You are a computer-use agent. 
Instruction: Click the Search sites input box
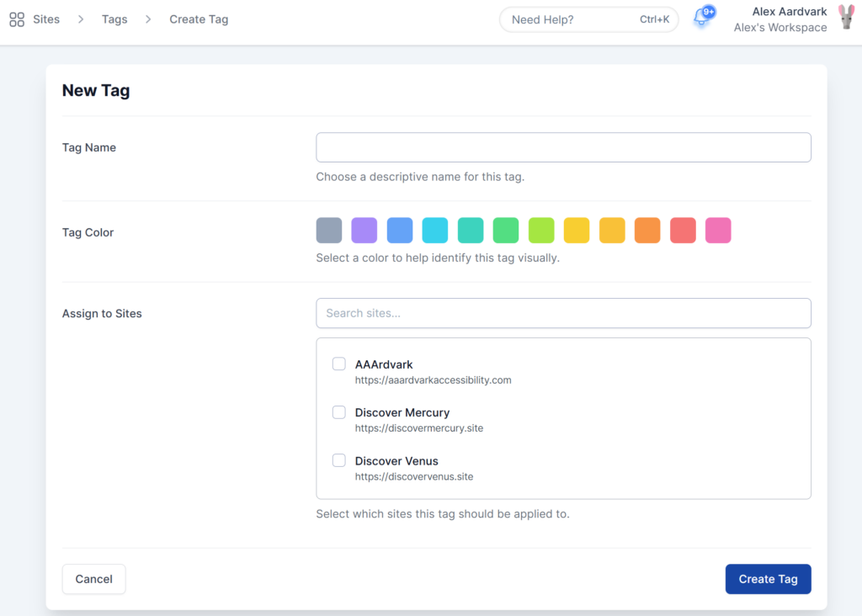[x=563, y=313]
